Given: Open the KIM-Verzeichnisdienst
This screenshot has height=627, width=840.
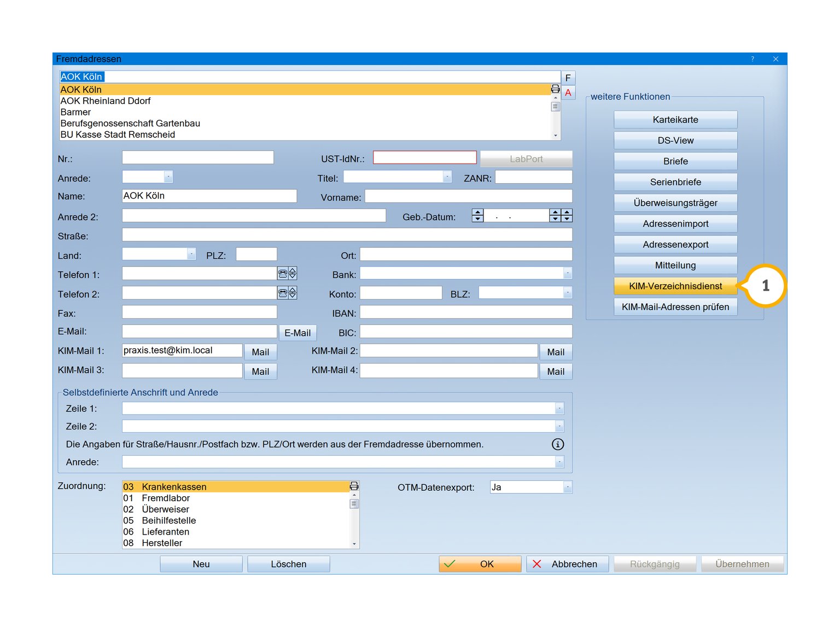Looking at the screenshot, I should click(675, 286).
